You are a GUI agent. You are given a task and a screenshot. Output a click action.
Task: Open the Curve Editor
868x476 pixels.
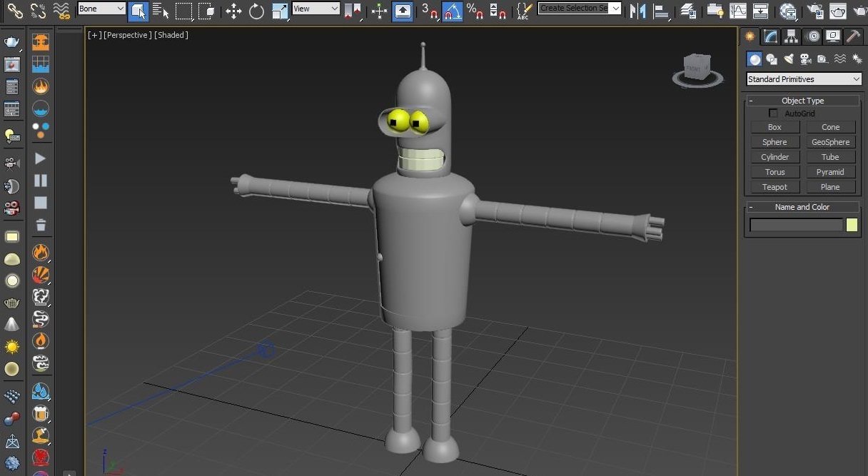(x=737, y=11)
